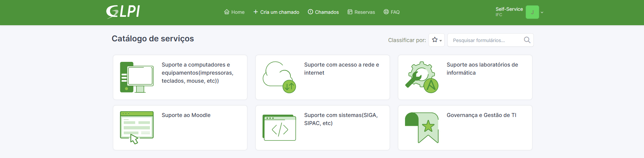The width and height of the screenshot is (644, 158).
Task: Open the Self-Service IFC profile selector
Action: pyautogui.click(x=509, y=12)
